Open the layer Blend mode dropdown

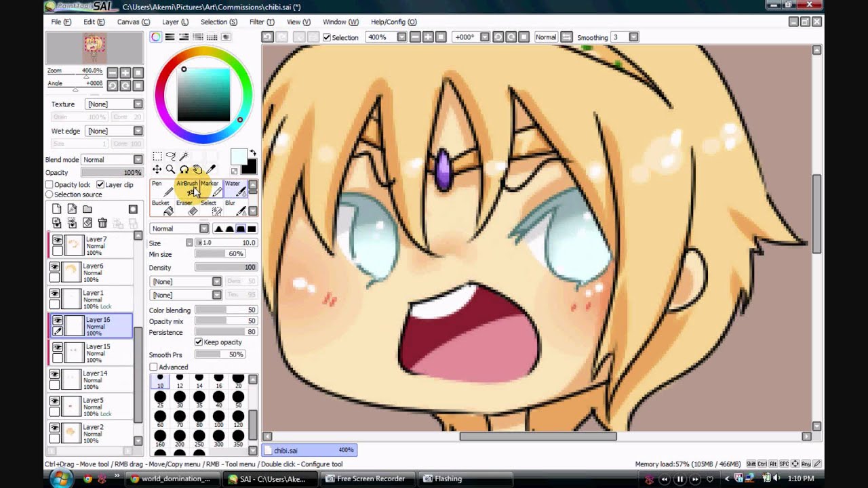point(112,160)
